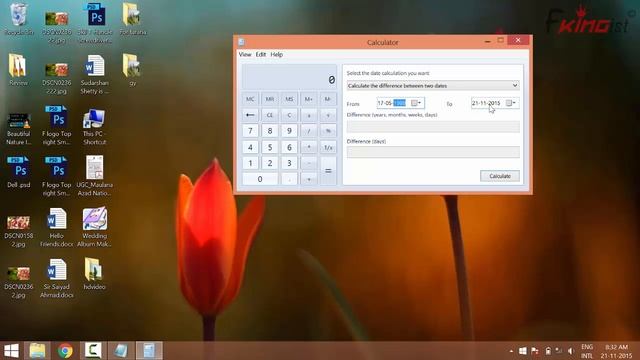Viewport: 640px width, 360px height.
Task: Click the percent button
Action: click(328, 131)
